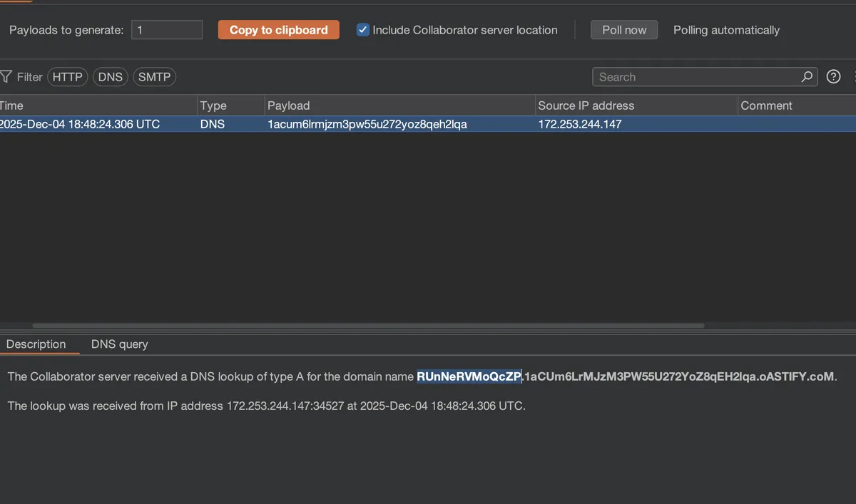Sort by the Type column header
The image size is (856, 504).
230,106
